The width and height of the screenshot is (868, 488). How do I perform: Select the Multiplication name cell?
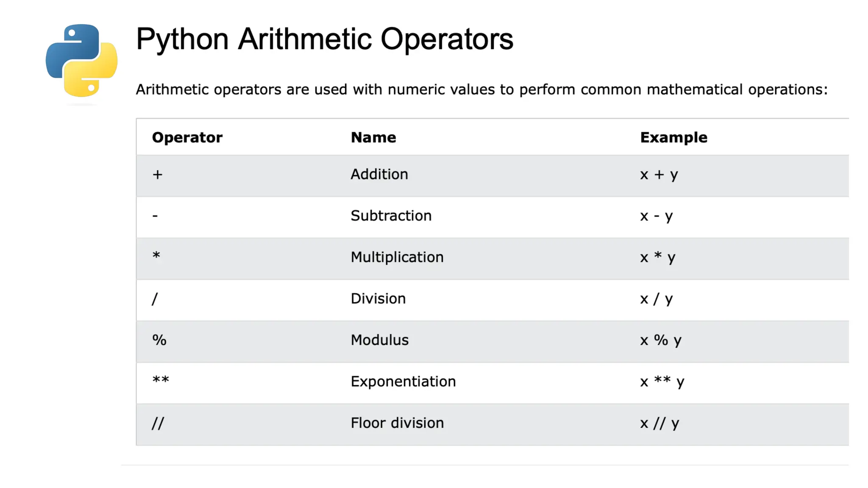pos(397,257)
